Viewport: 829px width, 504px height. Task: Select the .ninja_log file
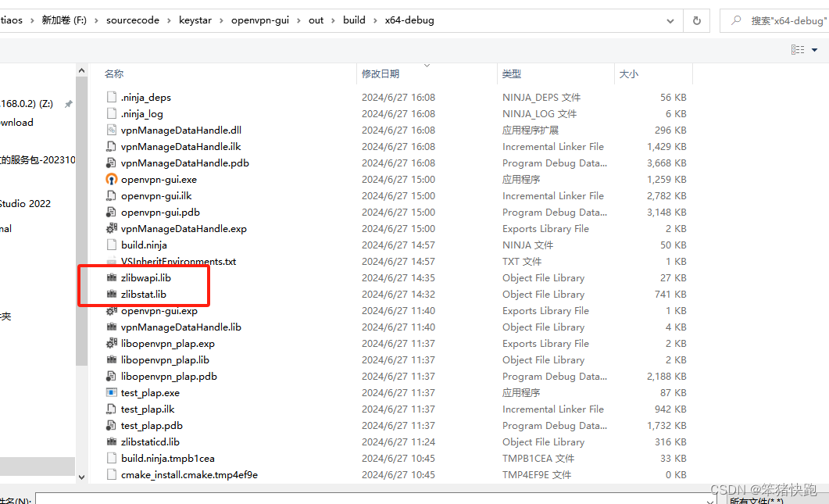coord(143,113)
